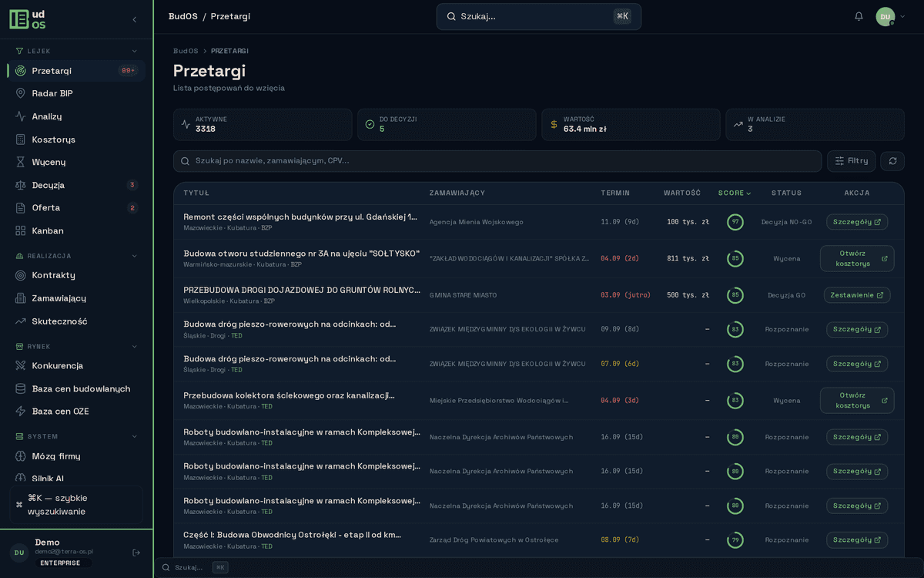Open Szczegóły for Remont części wspólnych budynków
This screenshot has width=924, height=578.
click(857, 222)
